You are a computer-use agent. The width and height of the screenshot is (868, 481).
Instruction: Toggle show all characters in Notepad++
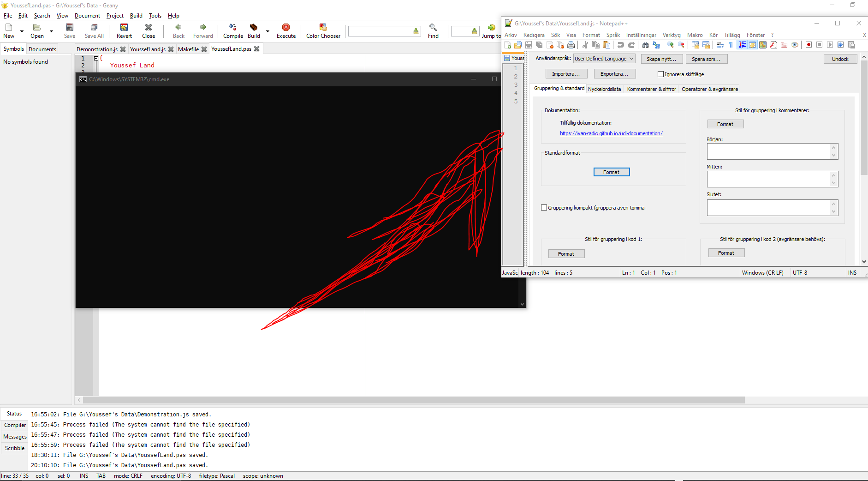(x=731, y=45)
